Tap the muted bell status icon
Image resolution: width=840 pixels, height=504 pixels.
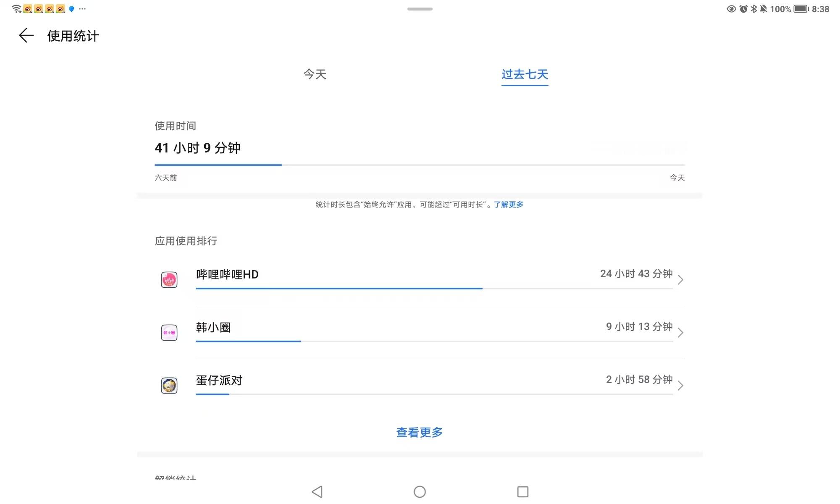tap(764, 9)
